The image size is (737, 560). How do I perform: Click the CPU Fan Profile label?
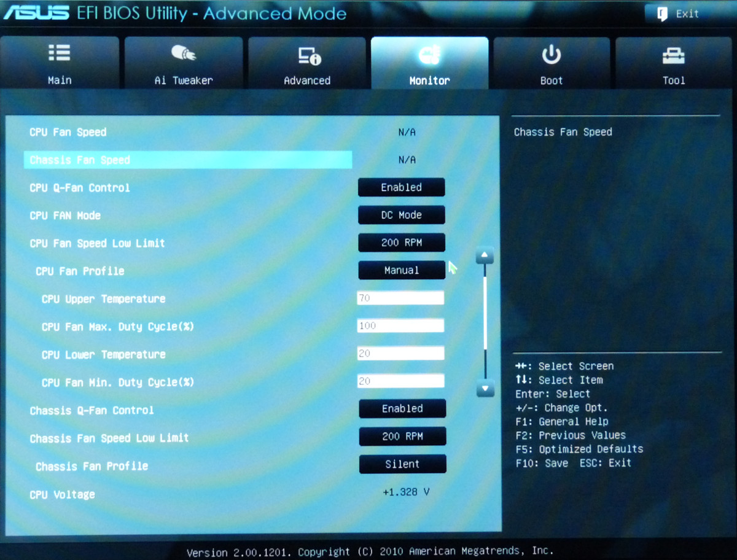point(80,271)
